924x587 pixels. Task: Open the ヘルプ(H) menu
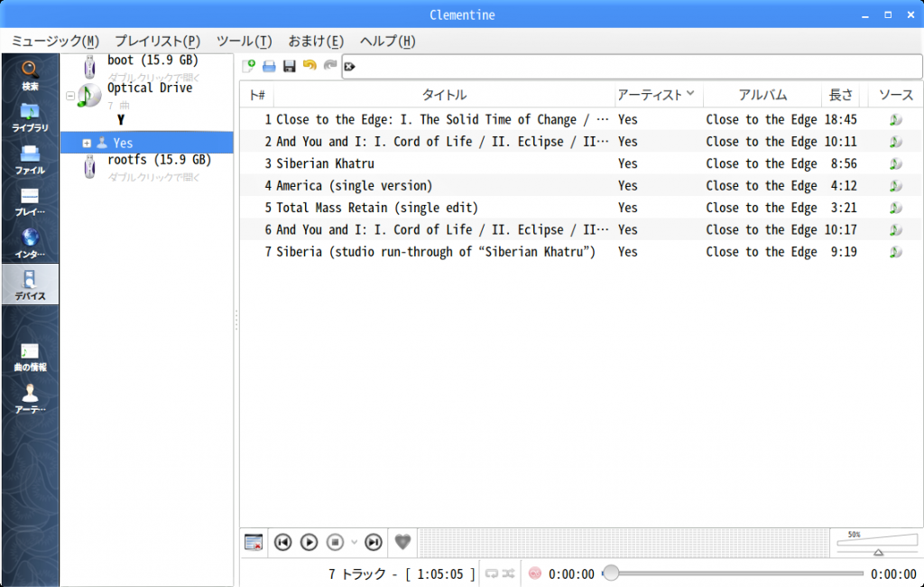coord(388,42)
